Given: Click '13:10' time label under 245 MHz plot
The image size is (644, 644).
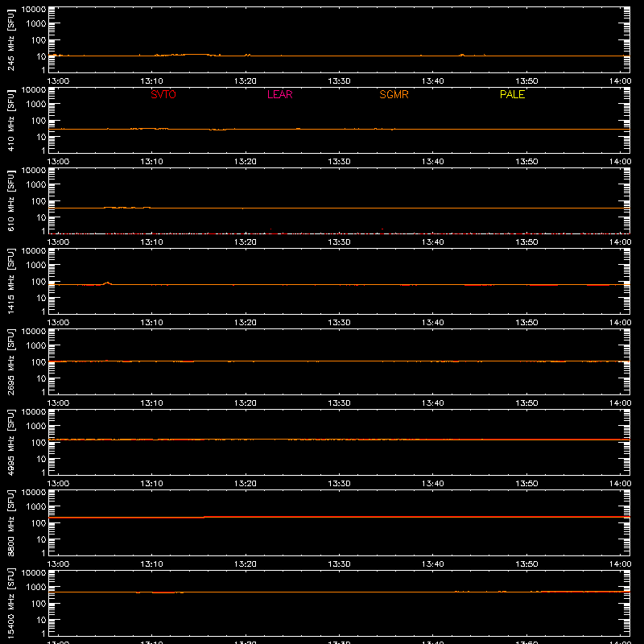Looking at the screenshot, I should (151, 81).
